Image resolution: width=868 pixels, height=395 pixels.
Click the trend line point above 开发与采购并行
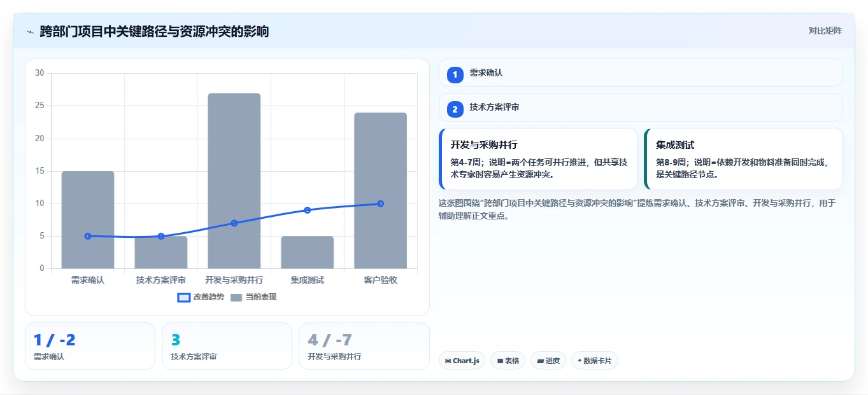234,223
